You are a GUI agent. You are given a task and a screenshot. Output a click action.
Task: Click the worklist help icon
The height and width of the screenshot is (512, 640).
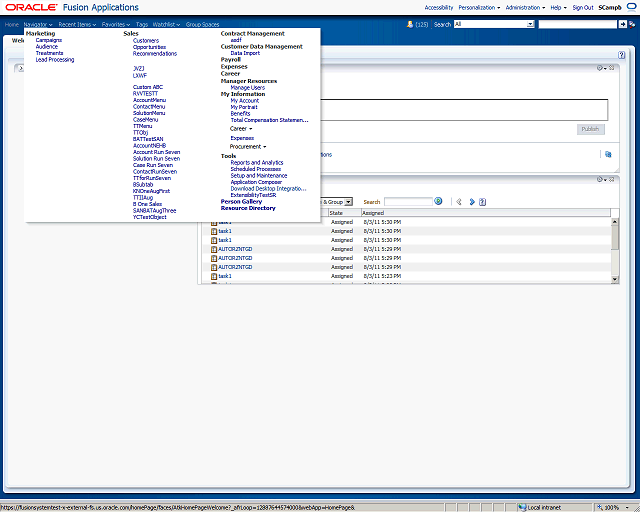point(482,202)
